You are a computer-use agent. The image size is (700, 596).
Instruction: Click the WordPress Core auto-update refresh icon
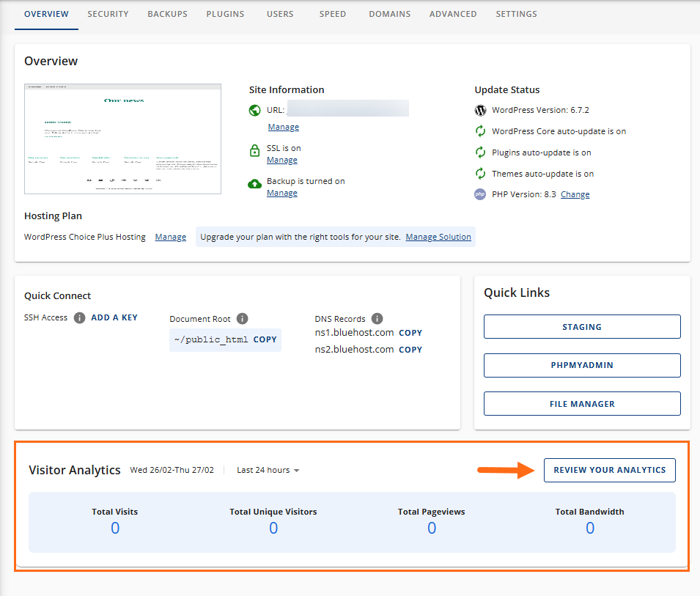[480, 131]
